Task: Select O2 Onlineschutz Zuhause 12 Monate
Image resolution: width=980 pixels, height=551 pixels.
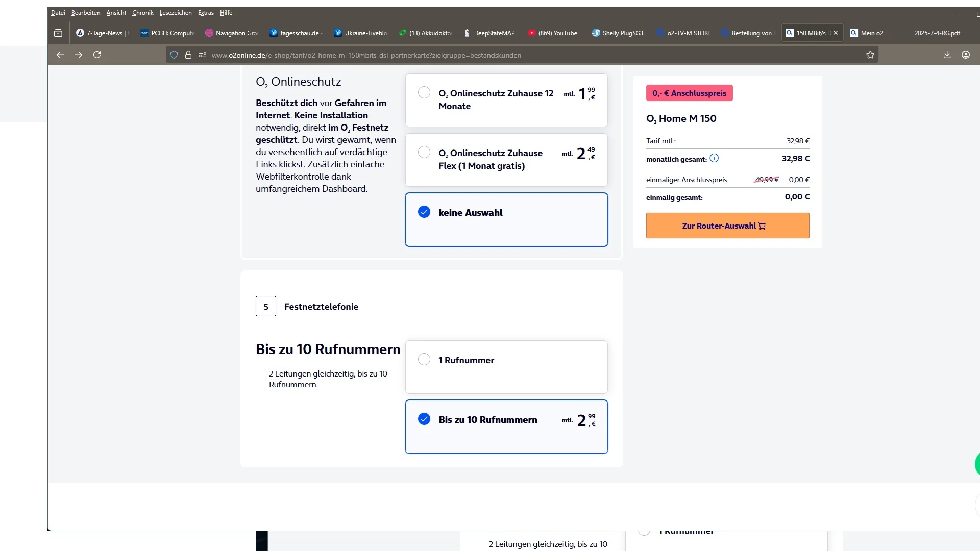Action: click(x=424, y=92)
